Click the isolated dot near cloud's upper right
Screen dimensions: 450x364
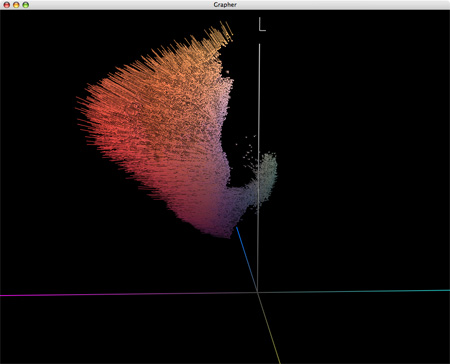tap(227, 71)
